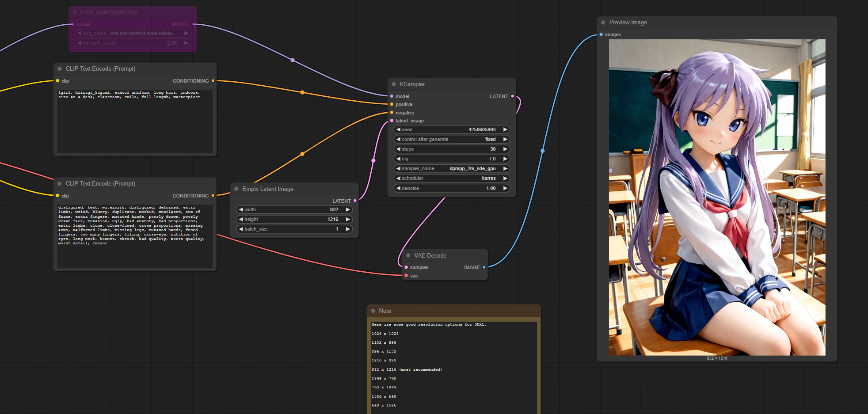This screenshot has height=414, width=868.
Task: Decrease denoise with the left arrow
Action: [x=398, y=188]
